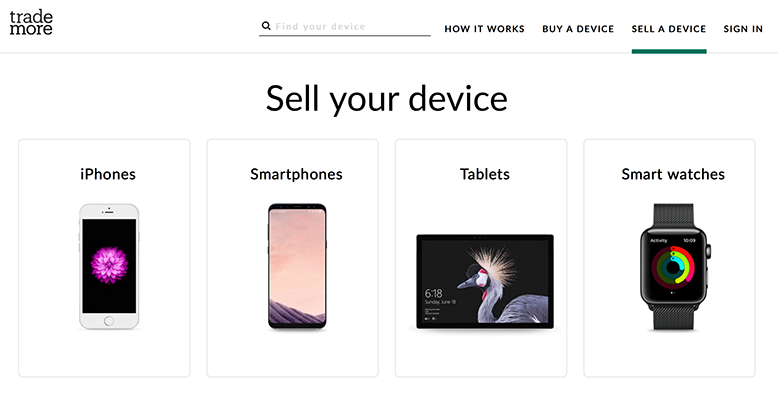Select the iPhones heading
This screenshot has width=778, height=408.
point(108,174)
